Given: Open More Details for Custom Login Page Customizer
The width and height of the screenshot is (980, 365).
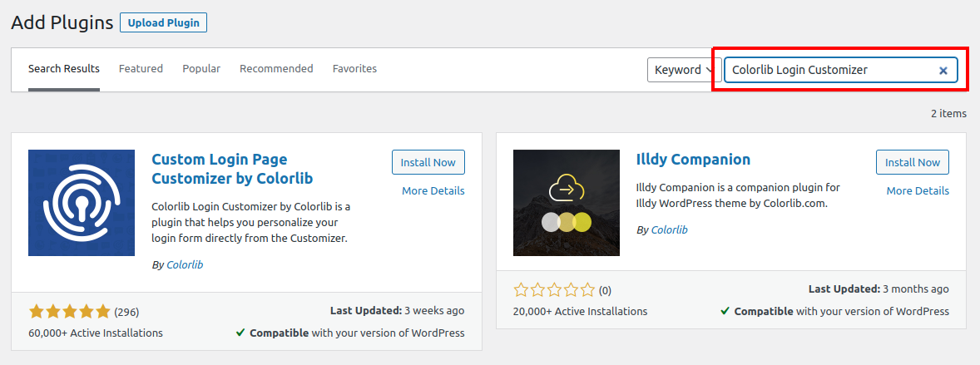Looking at the screenshot, I should point(433,191).
